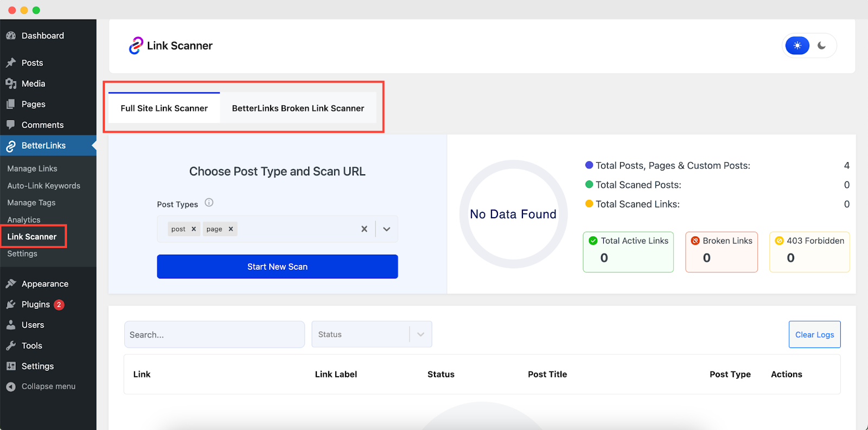Click the Tools wrench icon
The height and width of the screenshot is (430, 868).
tap(11, 346)
